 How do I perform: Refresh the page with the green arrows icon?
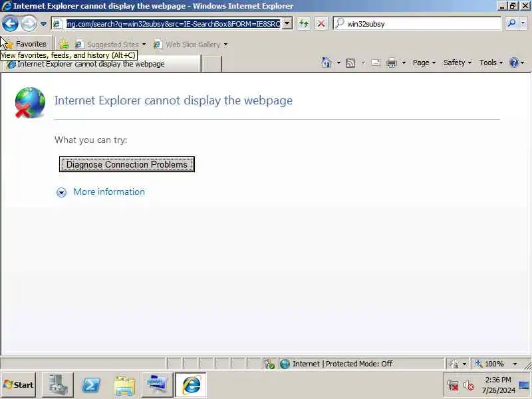(304, 24)
